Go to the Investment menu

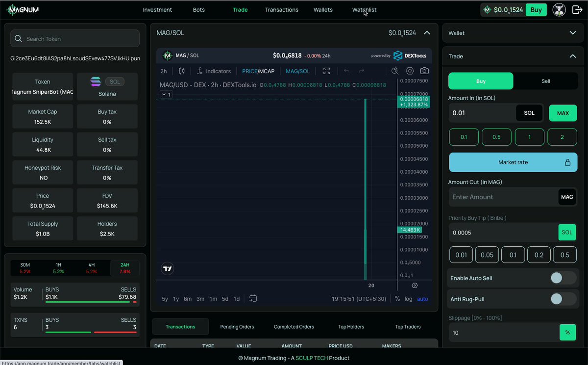coord(157,10)
